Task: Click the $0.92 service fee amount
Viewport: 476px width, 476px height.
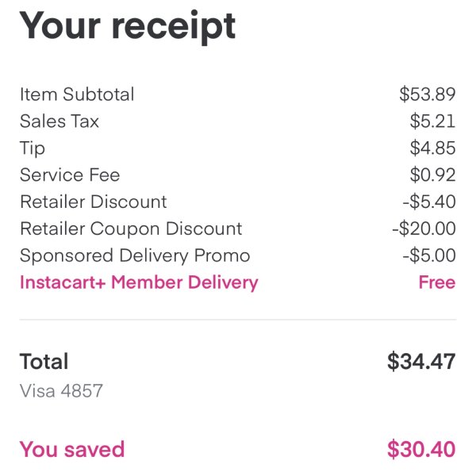Action: (x=432, y=175)
